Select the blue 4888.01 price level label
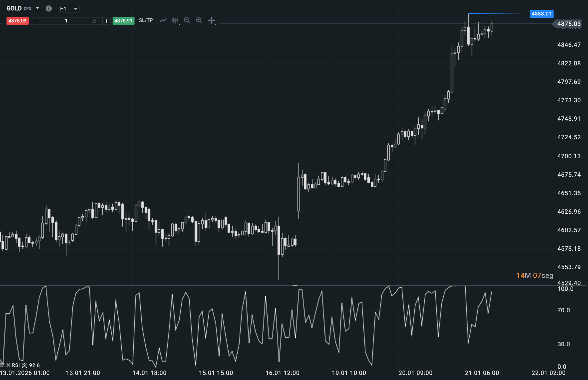Screen dimensions: 588x380 coord(541,14)
